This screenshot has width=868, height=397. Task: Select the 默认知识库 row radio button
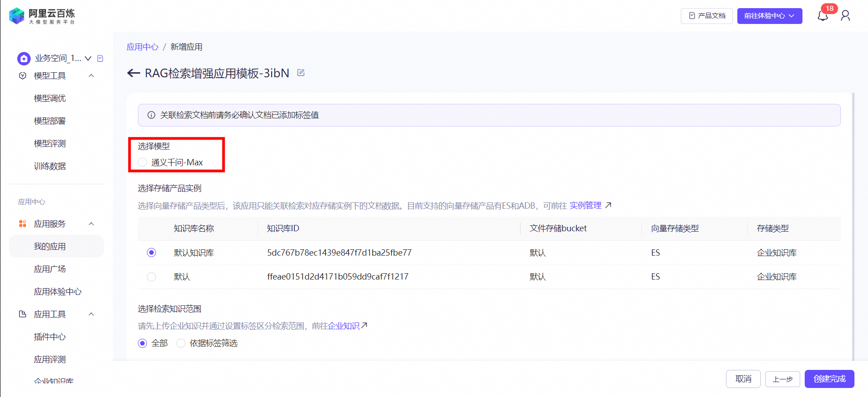151,252
